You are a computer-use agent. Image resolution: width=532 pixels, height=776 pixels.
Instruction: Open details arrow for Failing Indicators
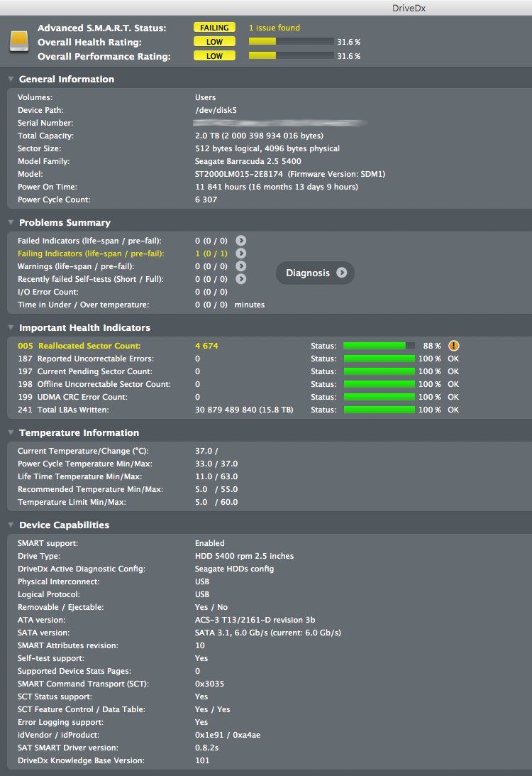[240, 253]
